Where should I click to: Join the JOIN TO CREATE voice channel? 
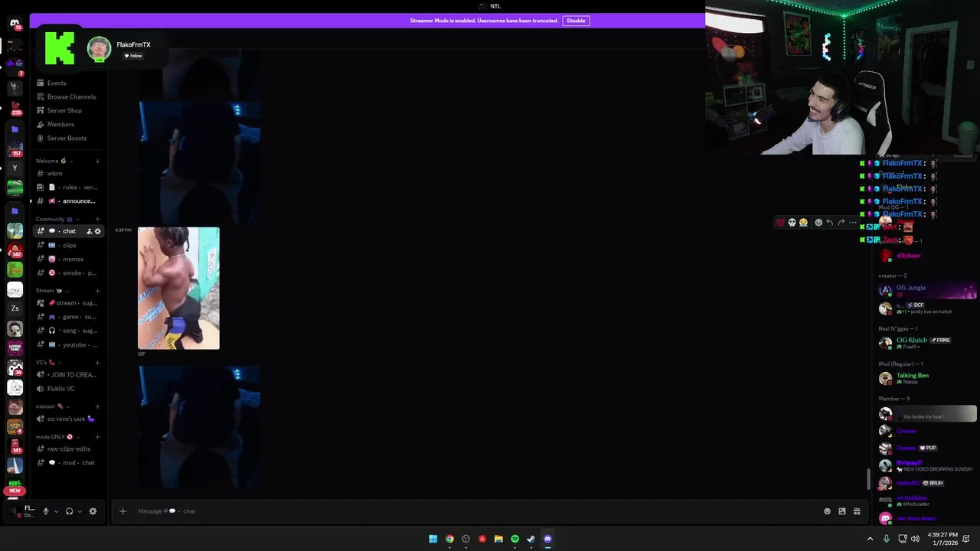69,374
